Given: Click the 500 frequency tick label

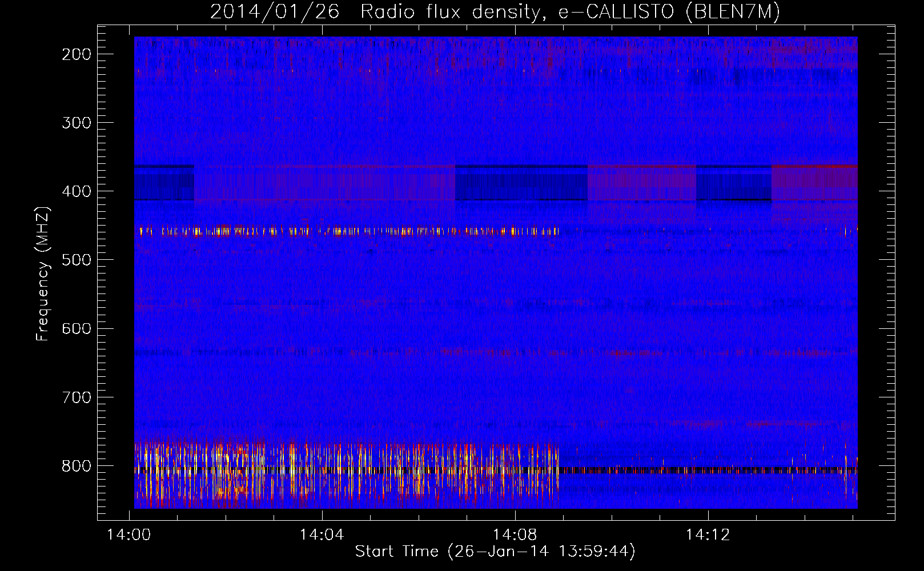Looking at the screenshot, I should point(76,260).
